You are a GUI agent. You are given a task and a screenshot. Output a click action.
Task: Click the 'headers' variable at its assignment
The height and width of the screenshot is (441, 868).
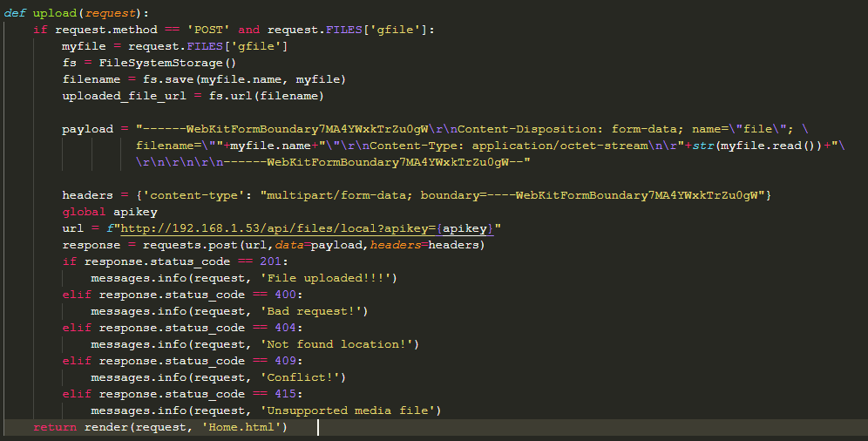point(87,195)
